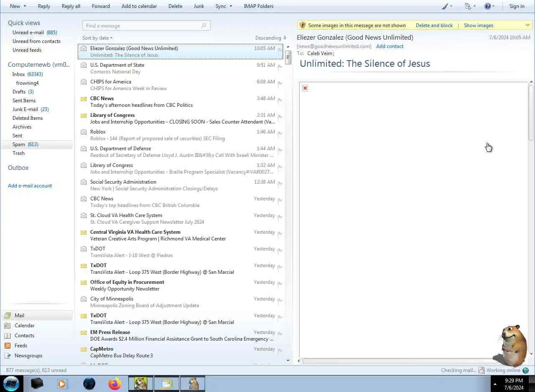Expand the info bar chevron next to Show images
This screenshot has width=535, height=392.
(527, 25)
